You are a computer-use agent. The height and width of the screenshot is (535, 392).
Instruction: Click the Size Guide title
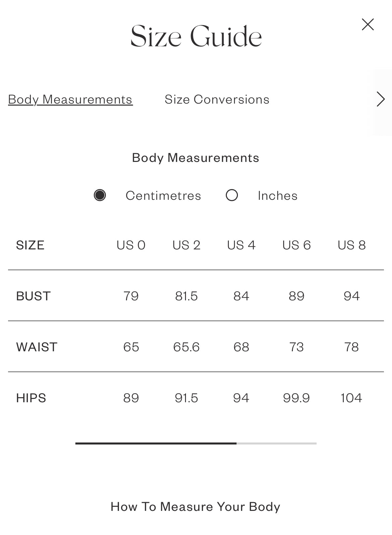coord(196,36)
